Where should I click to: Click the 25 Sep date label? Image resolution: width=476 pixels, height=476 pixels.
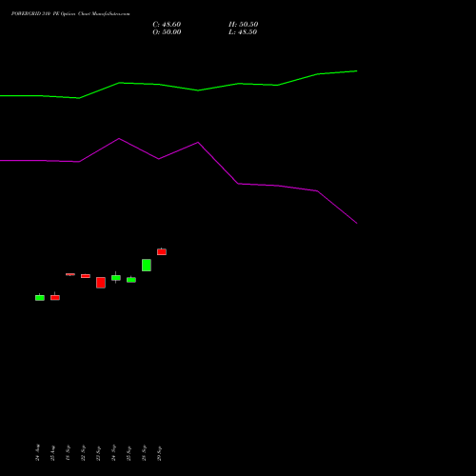click(129, 453)
